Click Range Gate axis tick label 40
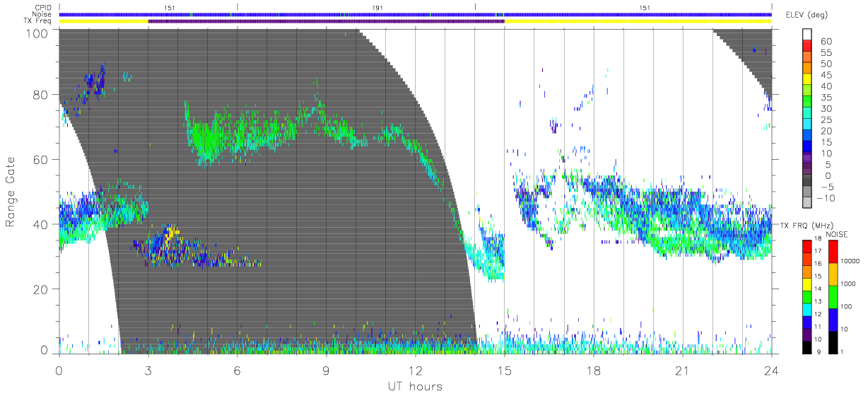868x401 pixels. coord(41,224)
